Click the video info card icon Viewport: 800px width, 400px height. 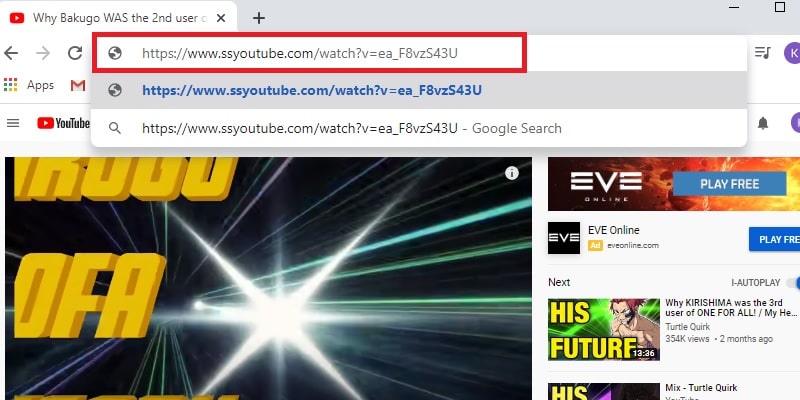pyautogui.click(x=512, y=173)
